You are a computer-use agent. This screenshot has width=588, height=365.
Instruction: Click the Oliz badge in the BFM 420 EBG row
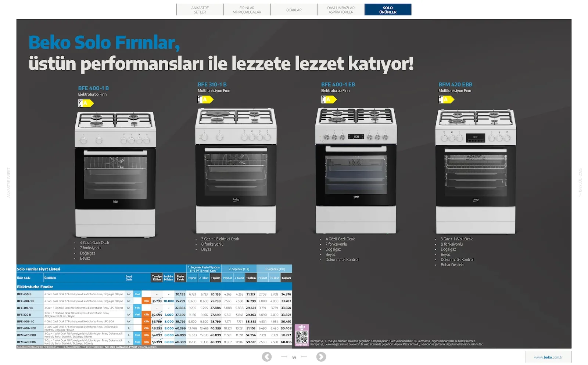[x=147, y=342]
